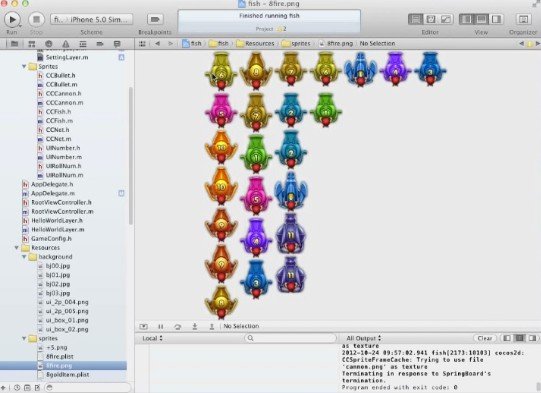Show the Symbol navigator
541x393 pixels.
click(31, 44)
